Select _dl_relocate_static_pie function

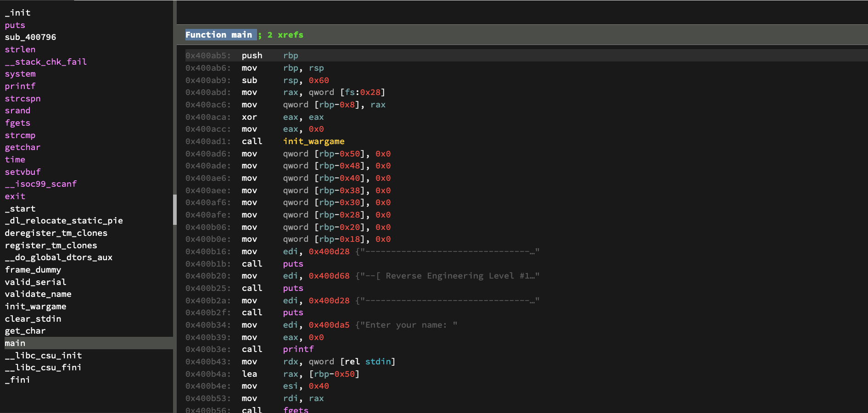click(x=64, y=221)
